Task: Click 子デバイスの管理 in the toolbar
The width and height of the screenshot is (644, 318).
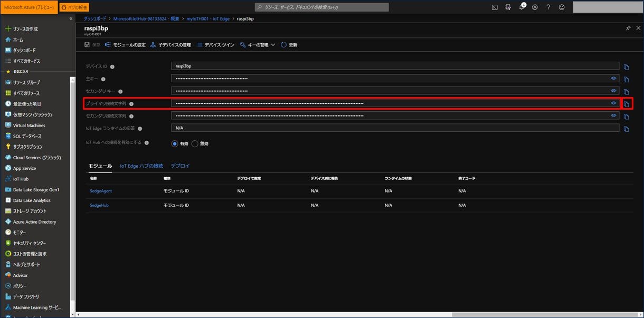Action: 171,45
